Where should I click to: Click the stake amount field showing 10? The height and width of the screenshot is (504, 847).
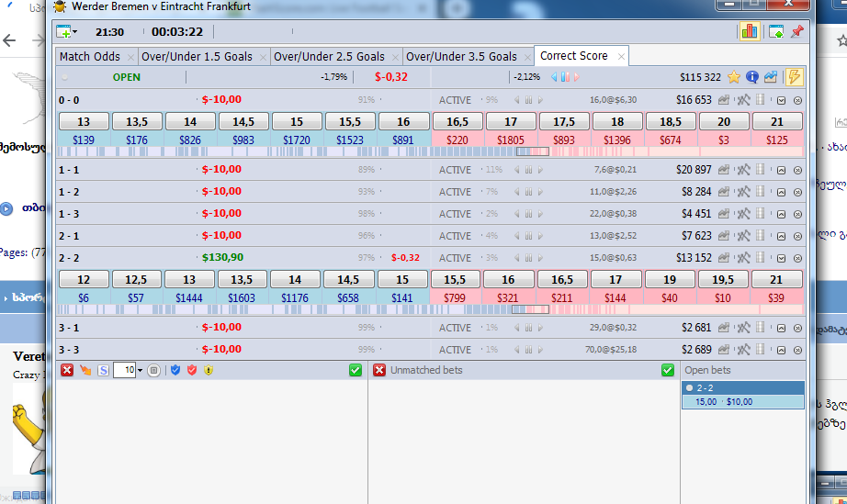coord(125,370)
